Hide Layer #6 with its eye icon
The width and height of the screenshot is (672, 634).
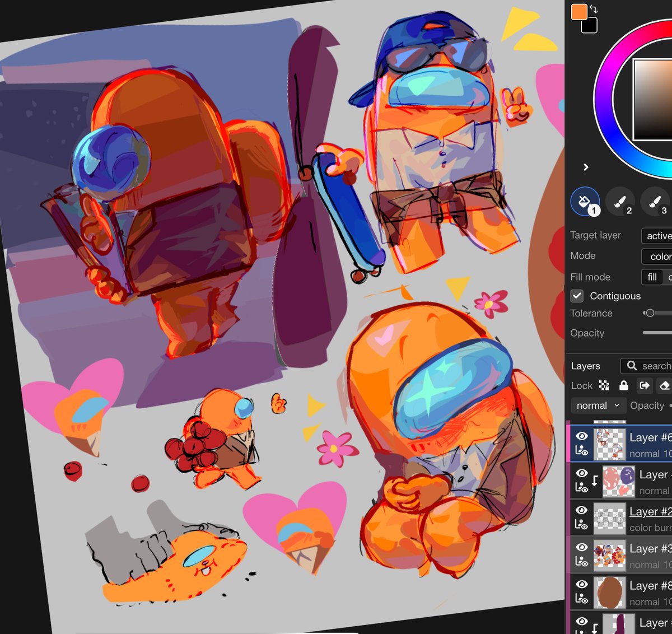click(582, 436)
